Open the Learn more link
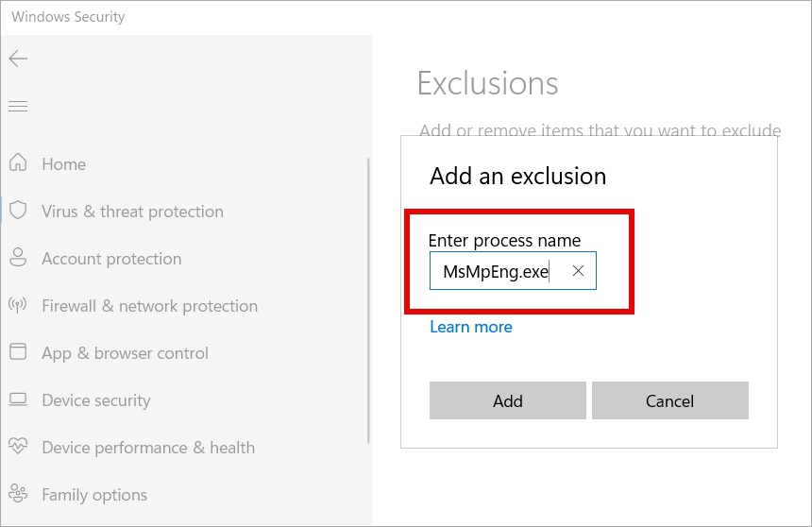 coord(471,327)
